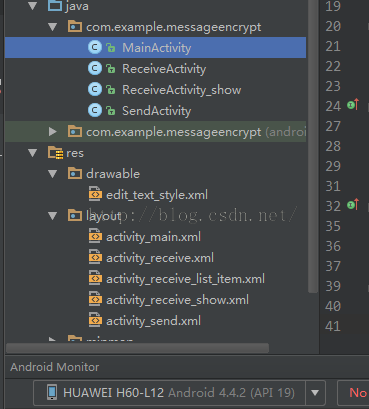Image resolution: width=369 pixels, height=409 pixels.
Task: Select edit_text_style.xml in the drawable folder
Action: pos(157,195)
